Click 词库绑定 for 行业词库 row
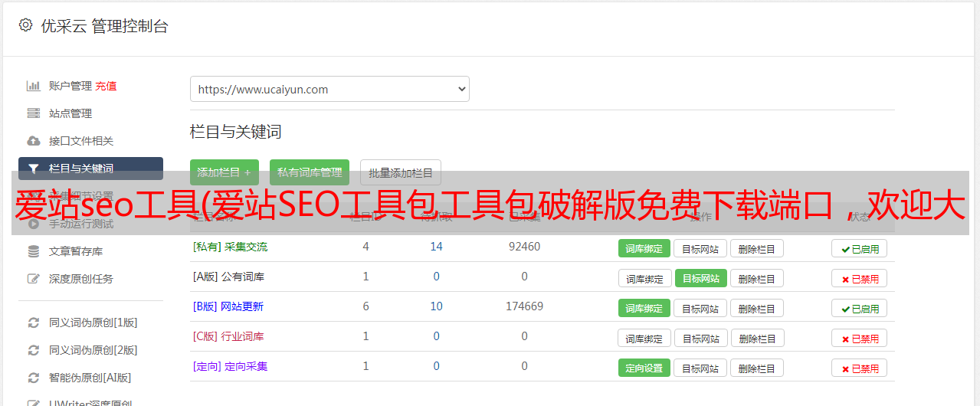Viewport: 980px width, 406px height. click(x=645, y=338)
